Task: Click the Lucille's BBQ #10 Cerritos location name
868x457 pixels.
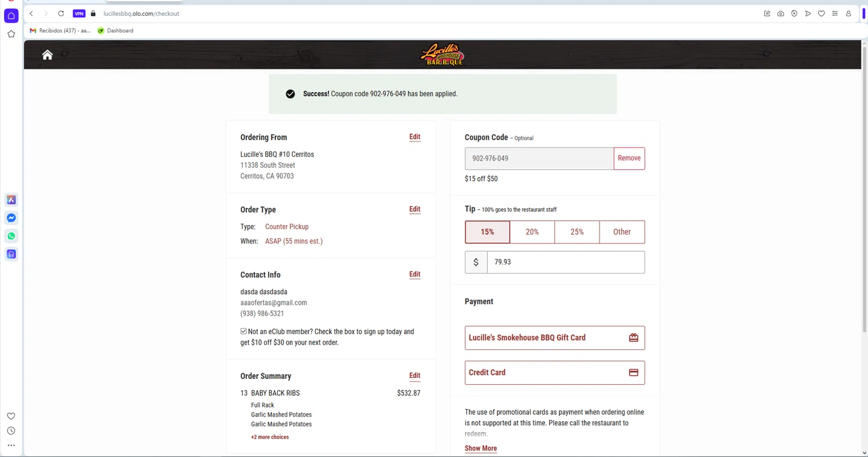Action: (x=277, y=154)
